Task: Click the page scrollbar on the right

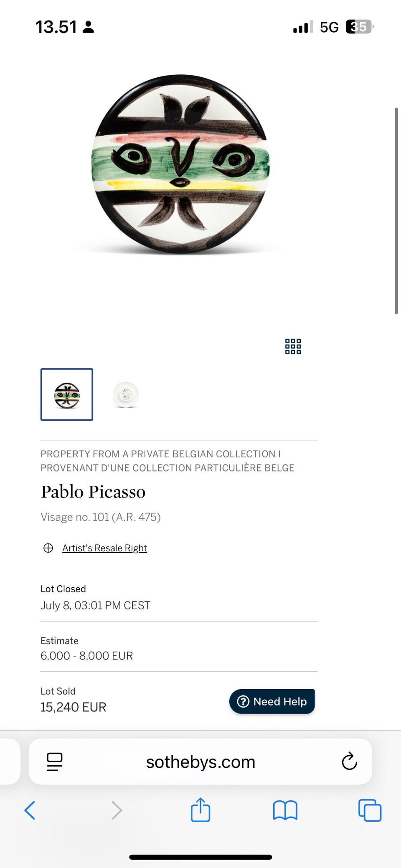Action: pos(396,211)
